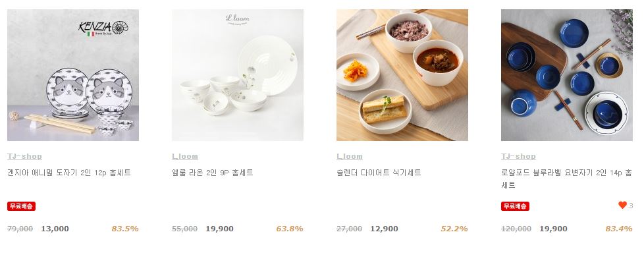Open 로얄포드 블루라벨 요변자기 14p product title
644x257 pixels.
(x=566, y=179)
